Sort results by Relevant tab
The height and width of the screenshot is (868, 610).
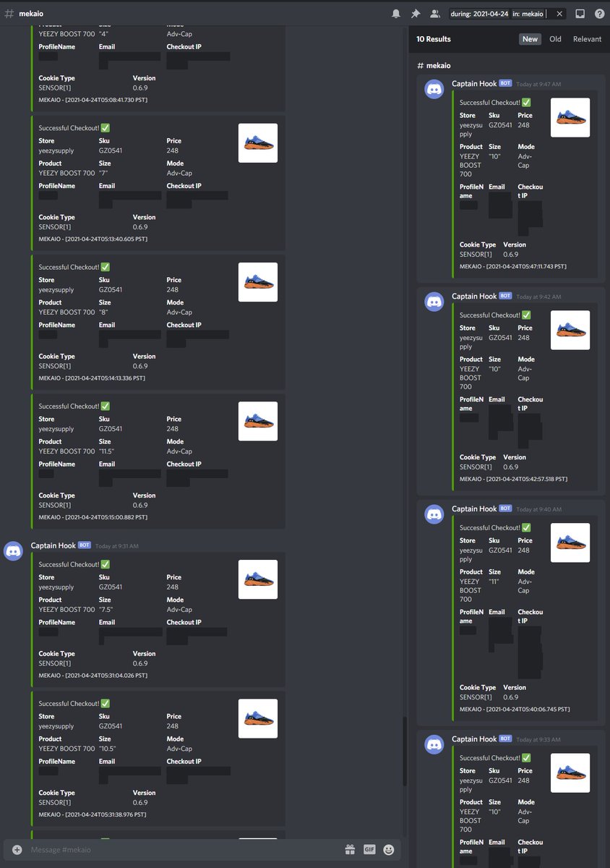tap(587, 39)
